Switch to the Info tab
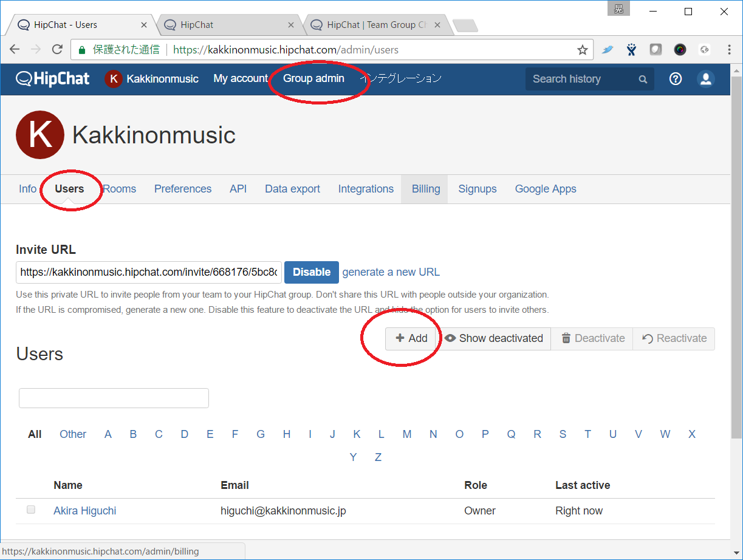This screenshot has height=560, width=743. (27, 189)
